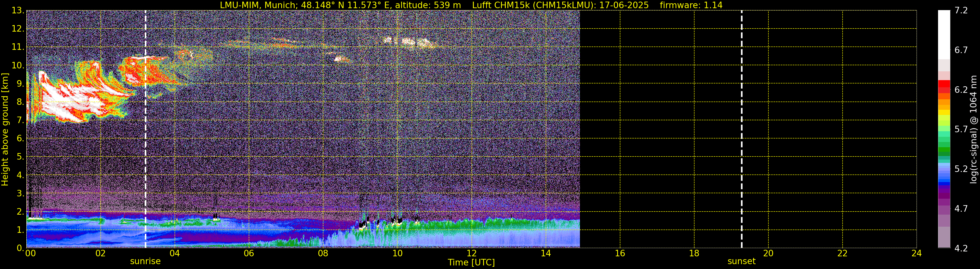Click the y-axis tick label '0.'
The width and height of the screenshot is (980, 269).
(x=20, y=248)
